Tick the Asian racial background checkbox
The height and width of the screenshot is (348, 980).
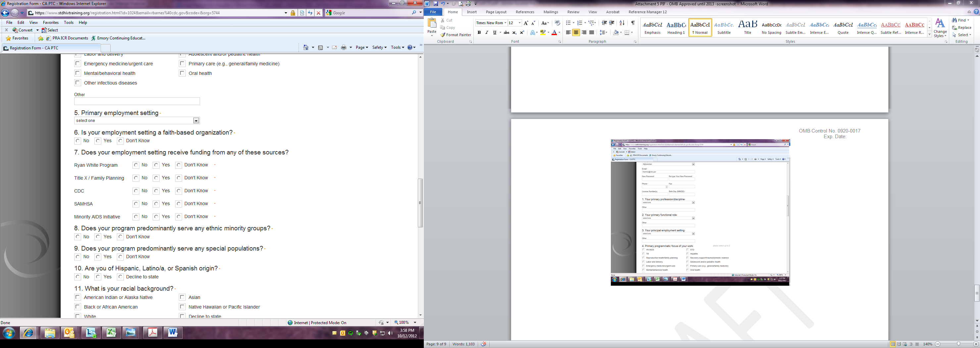pos(182,297)
